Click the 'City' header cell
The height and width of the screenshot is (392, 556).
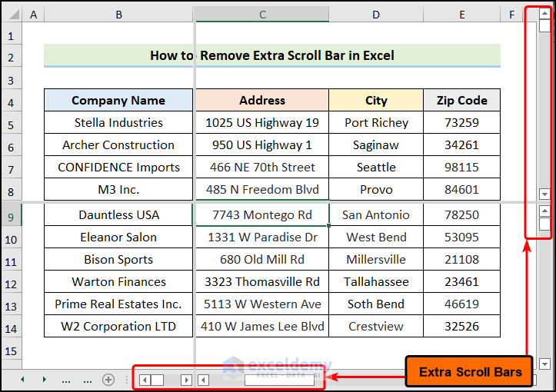coord(376,100)
